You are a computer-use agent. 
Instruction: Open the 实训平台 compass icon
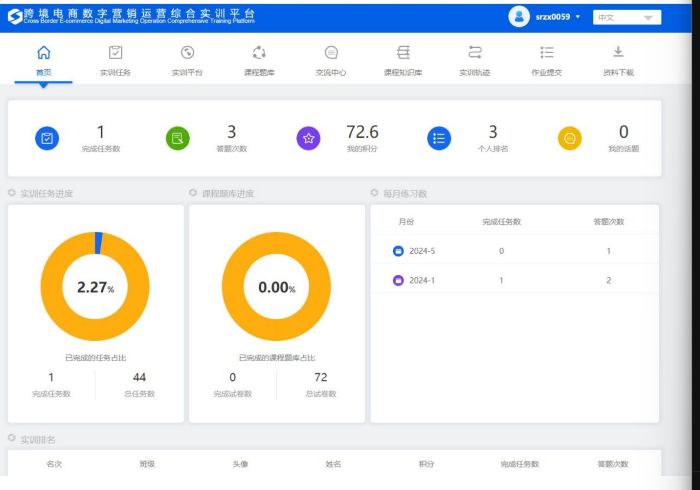[187, 53]
